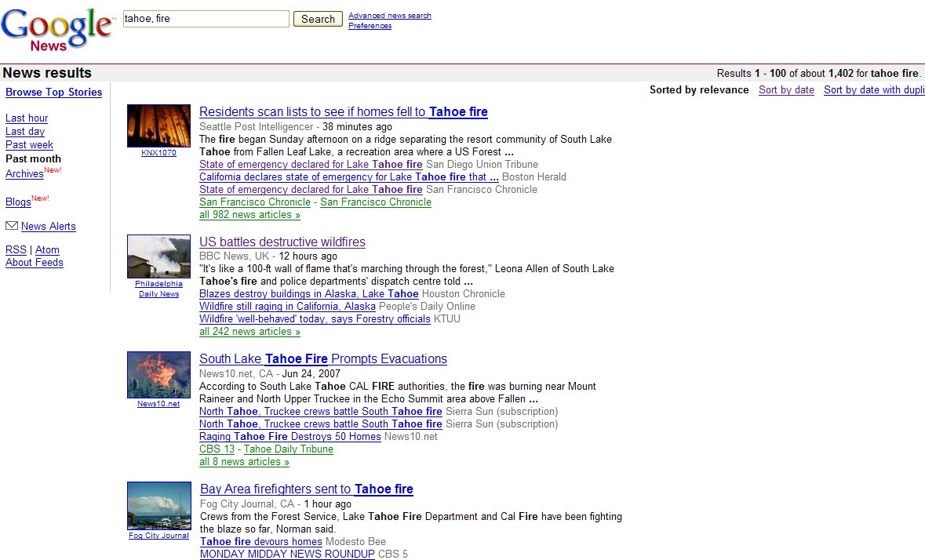This screenshot has height=560, width=925.
Task: Open the Atom feed link
Action: click(x=47, y=250)
